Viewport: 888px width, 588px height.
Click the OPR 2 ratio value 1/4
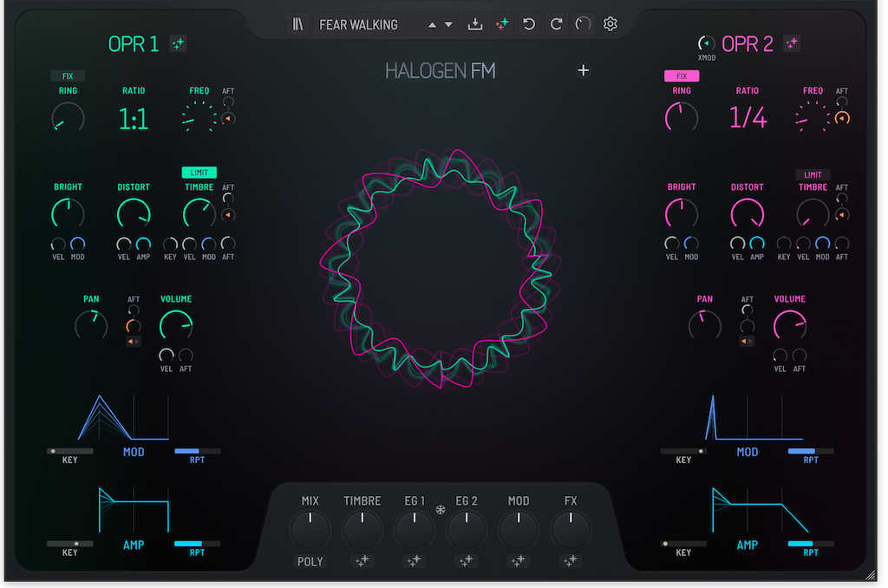[748, 117]
